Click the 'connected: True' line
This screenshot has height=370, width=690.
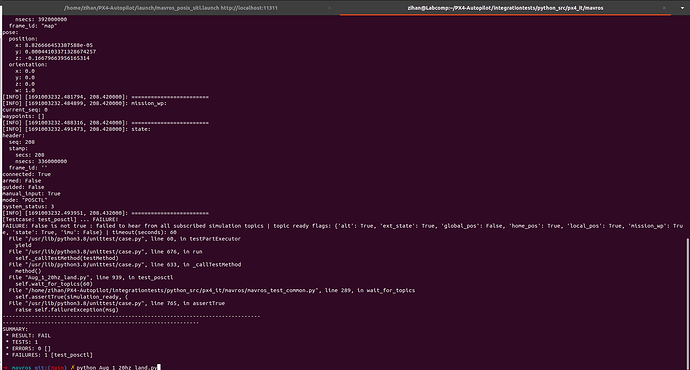click(x=26, y=174)
